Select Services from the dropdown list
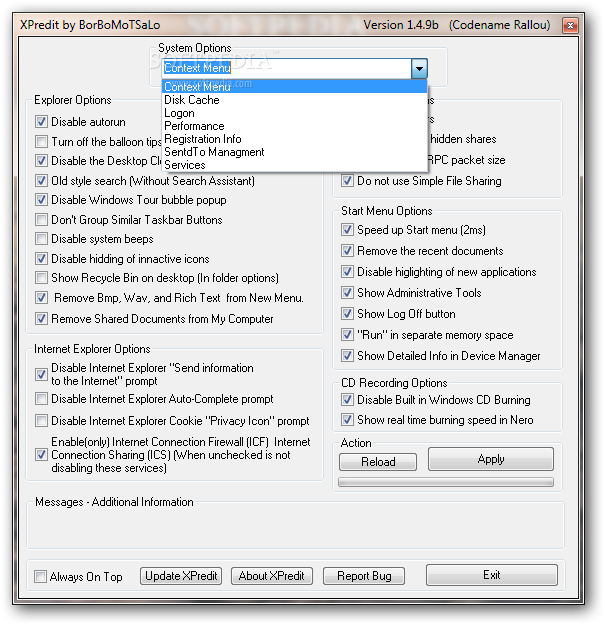605x625 pixels. pyautogui.click(x=295, y=165)
